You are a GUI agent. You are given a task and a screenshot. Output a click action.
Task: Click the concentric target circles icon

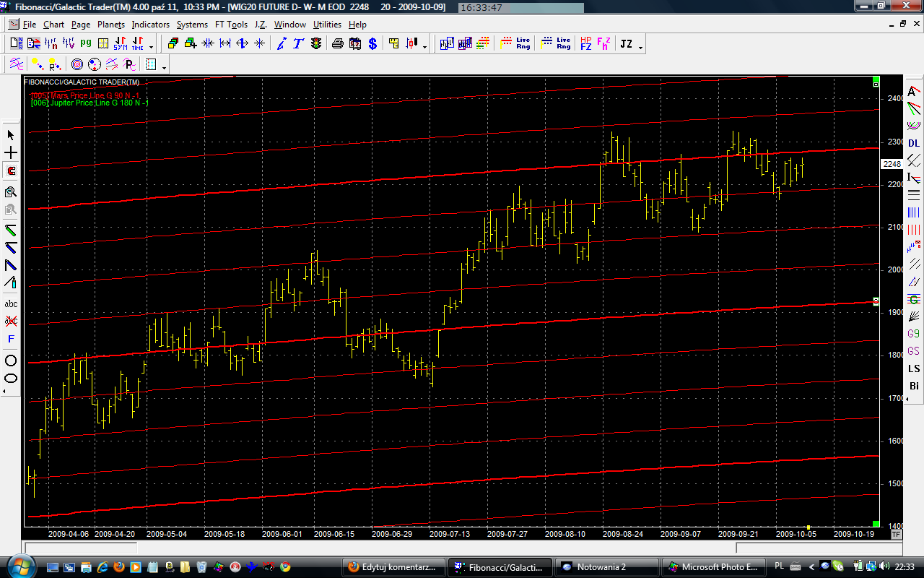[x=77, y=65]
